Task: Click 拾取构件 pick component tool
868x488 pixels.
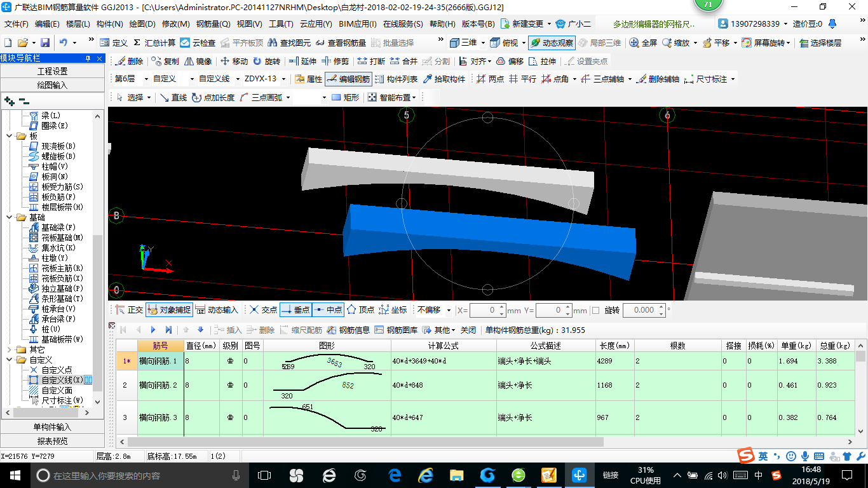Action: click(x=444, y=79)
